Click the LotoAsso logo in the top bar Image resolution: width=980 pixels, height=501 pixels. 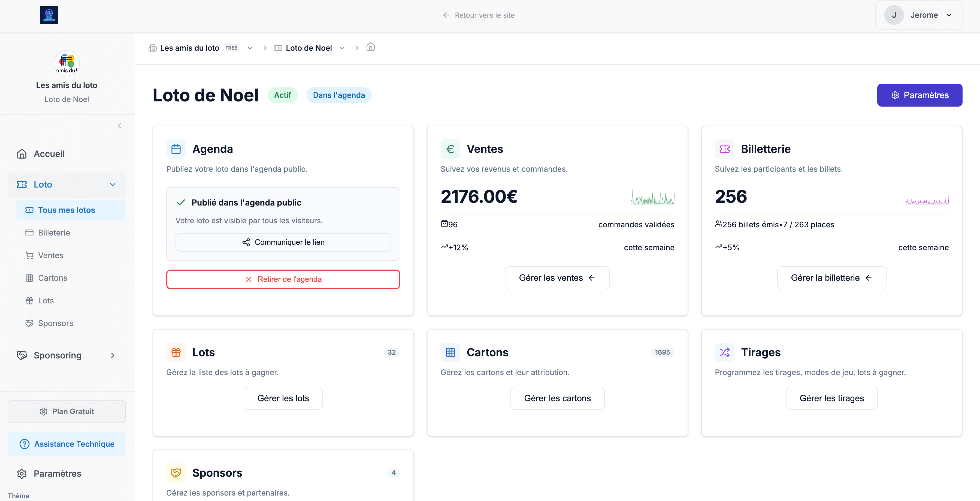(49, 15)
